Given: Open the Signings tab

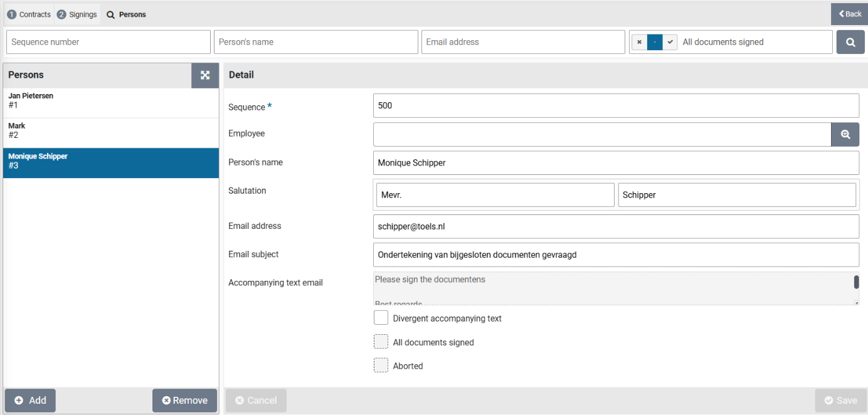Looking at the screenshot, I should [x=77, y=14].
